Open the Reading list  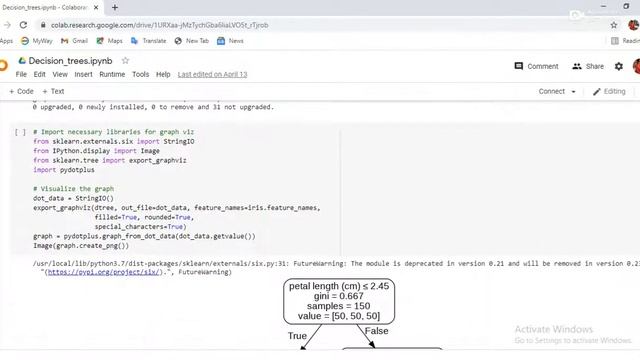pyautogui.click(x=625, y=41)
